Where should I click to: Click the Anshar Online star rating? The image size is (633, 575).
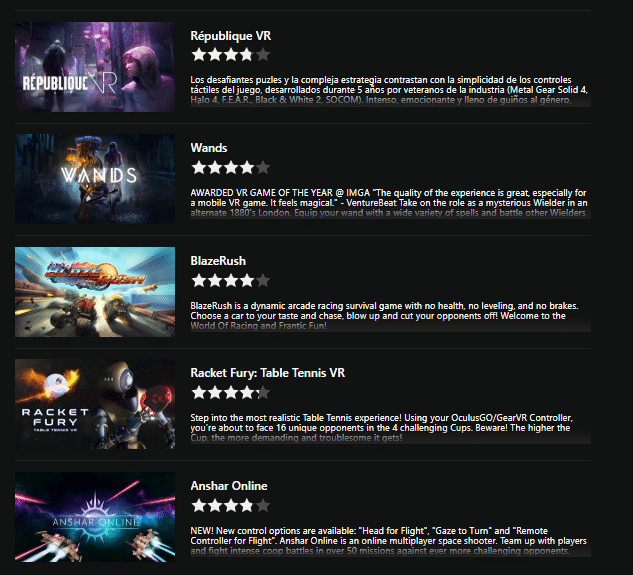tap(231, 505)
